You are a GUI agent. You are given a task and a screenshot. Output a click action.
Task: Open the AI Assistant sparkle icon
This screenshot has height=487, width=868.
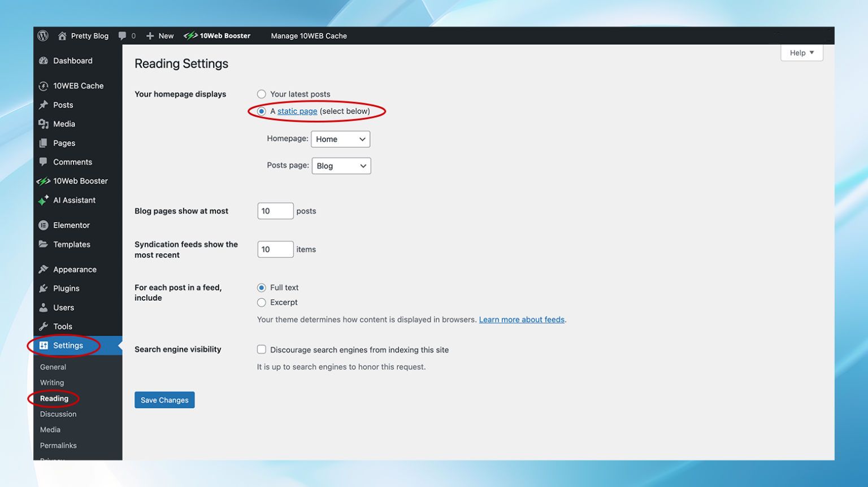pyautogui.click(x=44, y=200)
